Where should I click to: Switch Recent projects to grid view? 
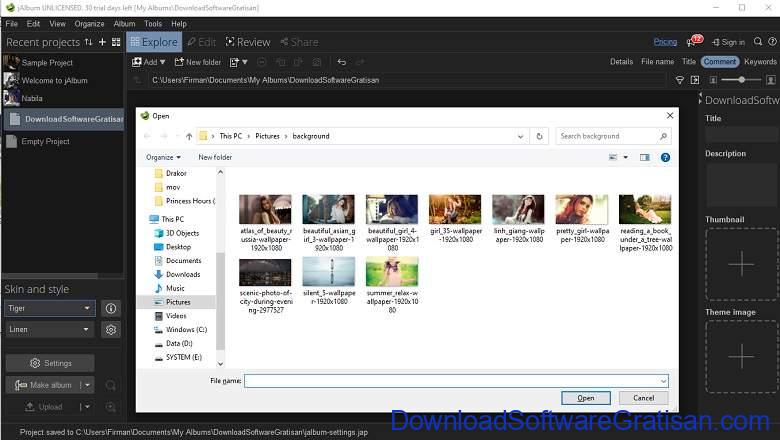116,42
